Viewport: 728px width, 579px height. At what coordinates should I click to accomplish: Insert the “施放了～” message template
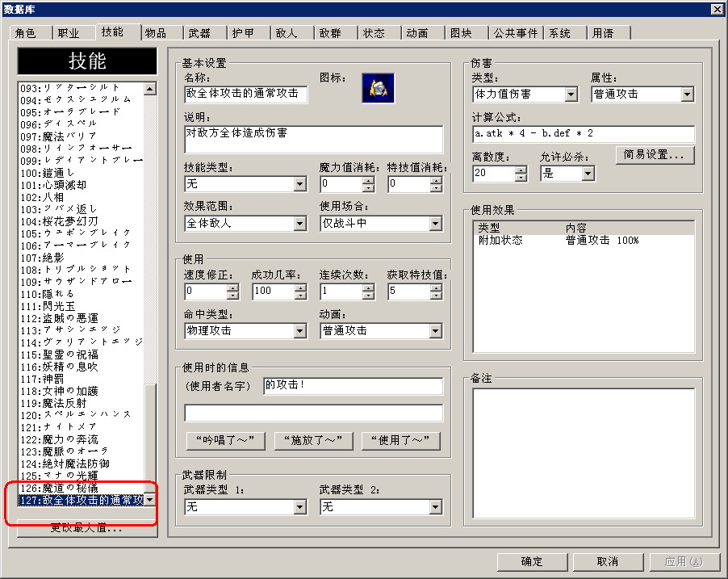(x=313, y=441)
